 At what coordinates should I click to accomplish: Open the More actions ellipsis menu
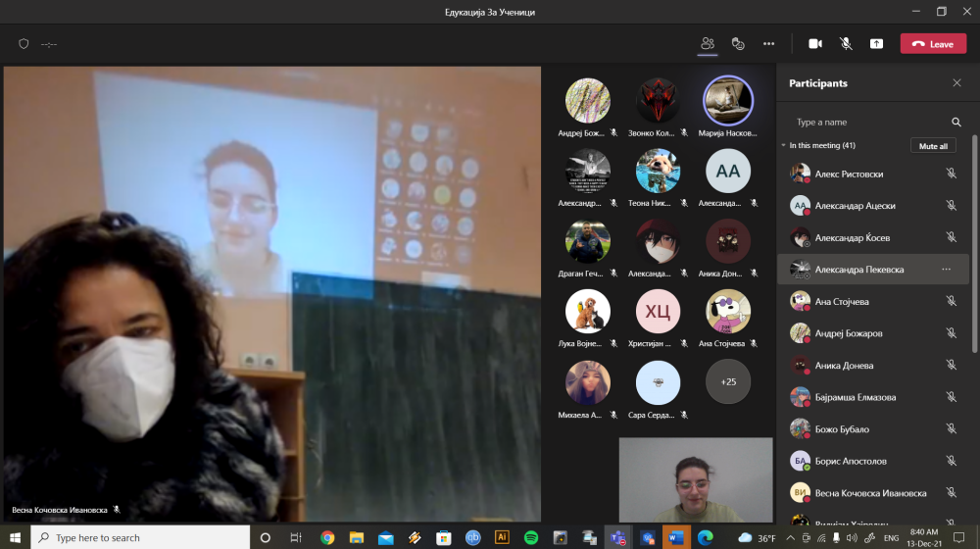[769, 43]
